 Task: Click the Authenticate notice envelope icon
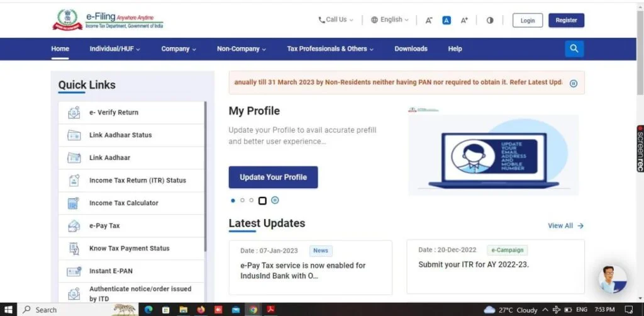pos(74,294)
